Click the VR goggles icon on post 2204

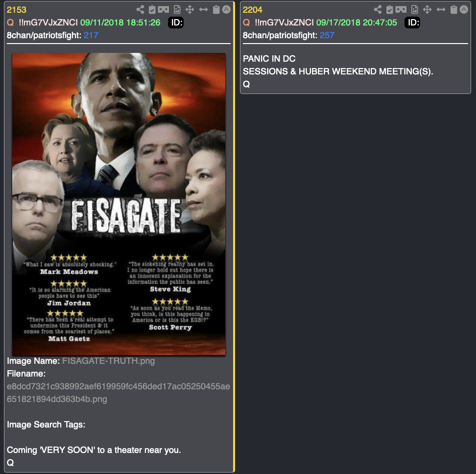401,10
